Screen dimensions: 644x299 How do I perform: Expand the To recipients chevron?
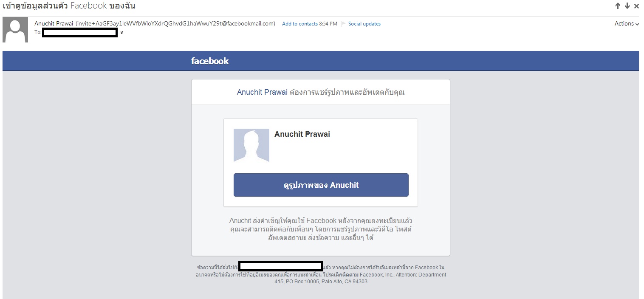tap(122, 32)
